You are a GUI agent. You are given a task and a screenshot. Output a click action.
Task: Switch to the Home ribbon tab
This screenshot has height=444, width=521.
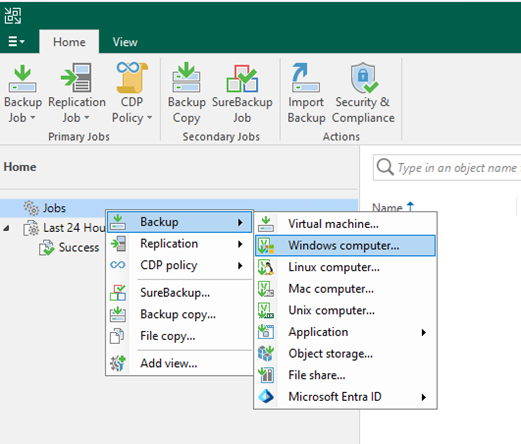pos(69,42)
